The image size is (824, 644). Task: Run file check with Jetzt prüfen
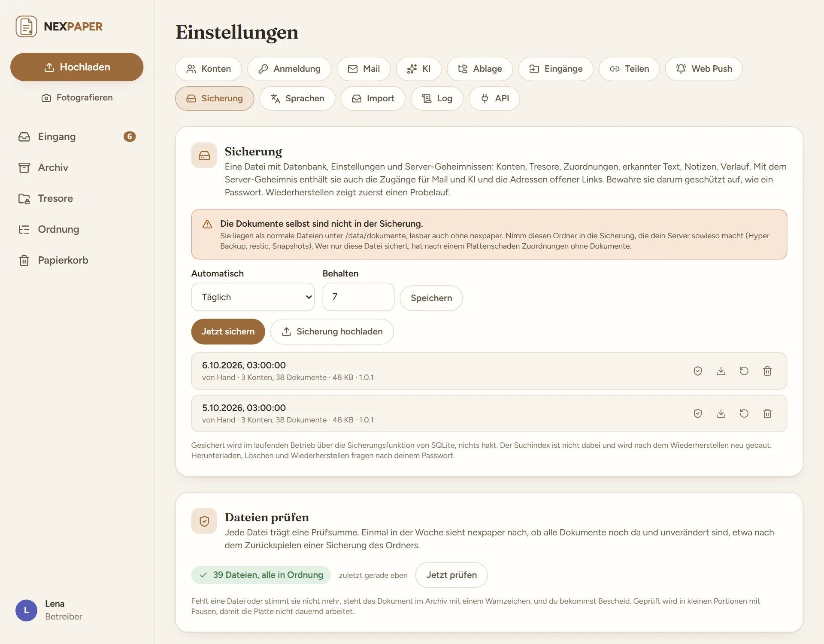click(451, 575)
